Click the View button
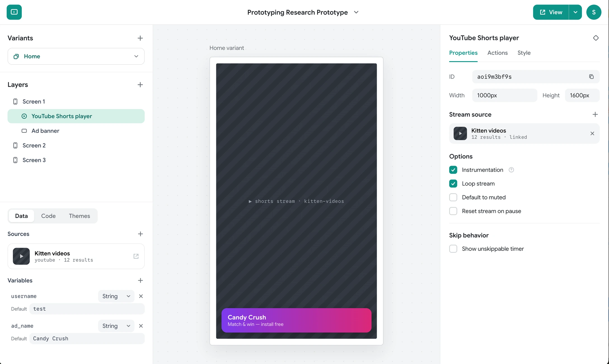The height and width of the screenshot is (364, 609). [551, 12]
